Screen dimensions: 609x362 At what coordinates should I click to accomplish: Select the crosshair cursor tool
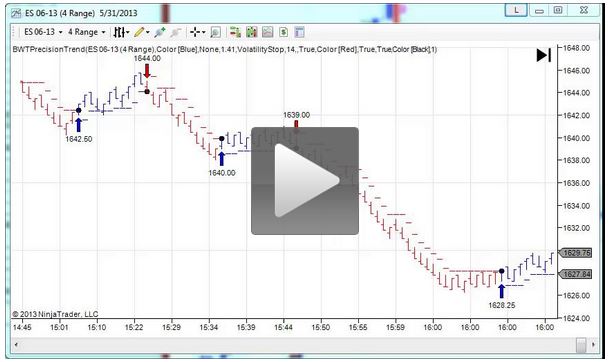pyautogui.click(x=195, y=32)
